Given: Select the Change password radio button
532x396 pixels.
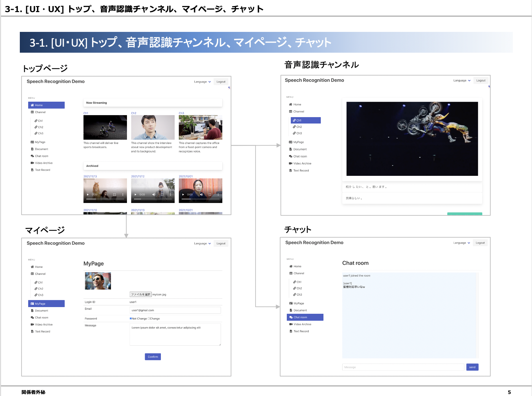Looking at the screenshot, I should point(149,318).
